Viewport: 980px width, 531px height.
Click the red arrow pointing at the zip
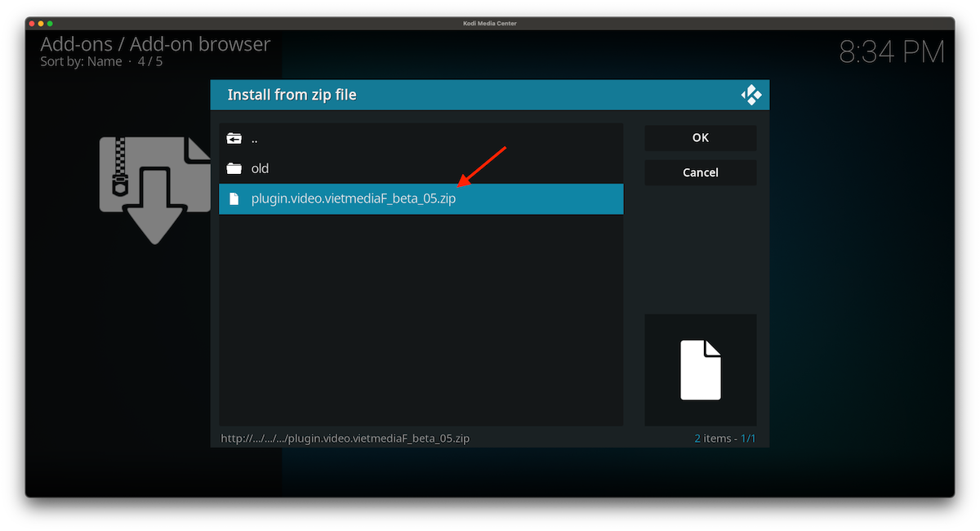pos(482,167)
